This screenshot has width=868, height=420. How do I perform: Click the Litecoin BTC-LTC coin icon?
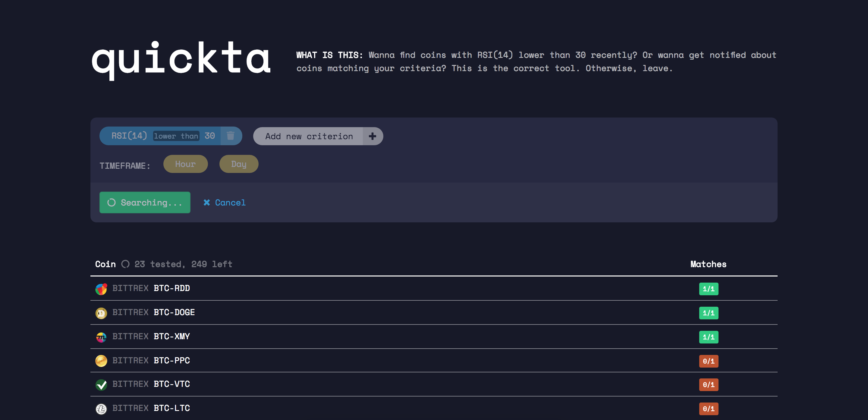point(101,409)
